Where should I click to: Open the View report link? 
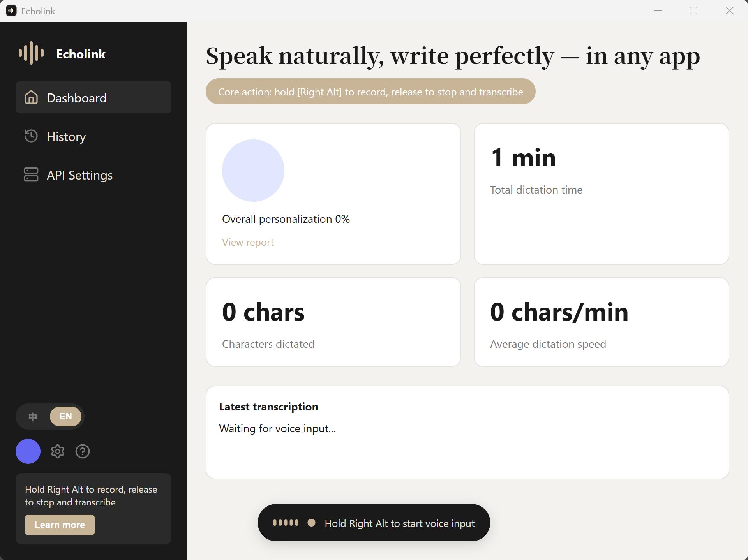point(248,242)
